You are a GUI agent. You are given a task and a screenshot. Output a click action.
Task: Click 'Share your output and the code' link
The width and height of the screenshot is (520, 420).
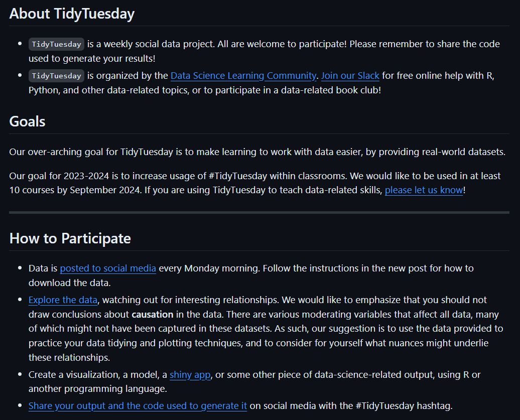[x=138, y=405]
